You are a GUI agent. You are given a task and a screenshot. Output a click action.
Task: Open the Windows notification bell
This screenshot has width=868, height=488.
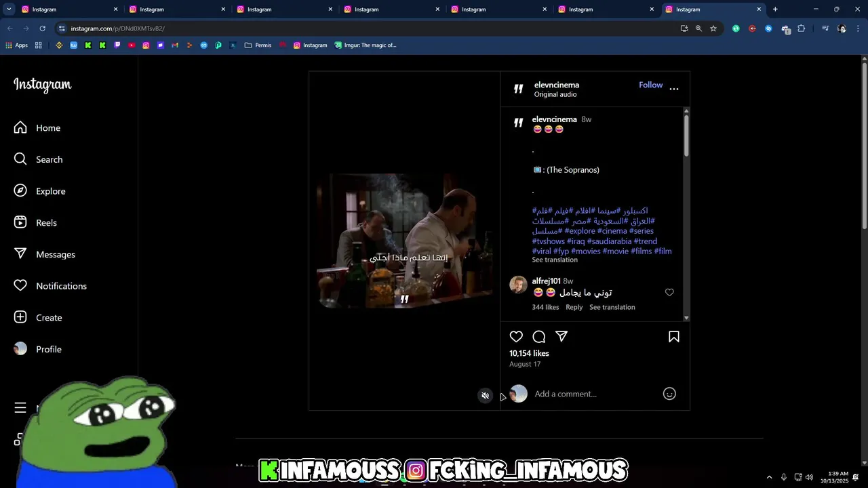click(856, 477)
